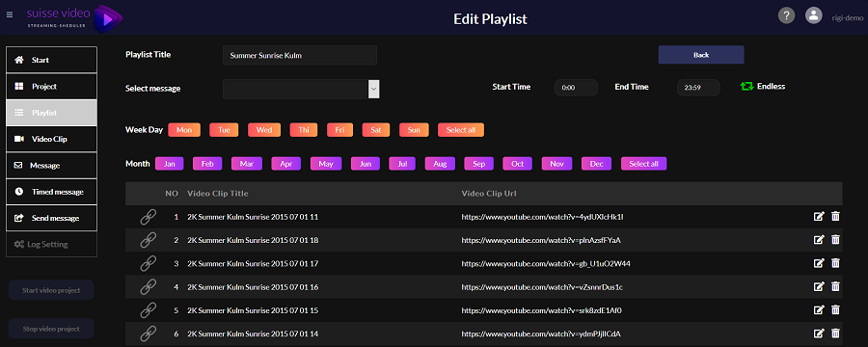Toggle Jun month
This screenshot has width=868, height=347.
tap(366, 164)
